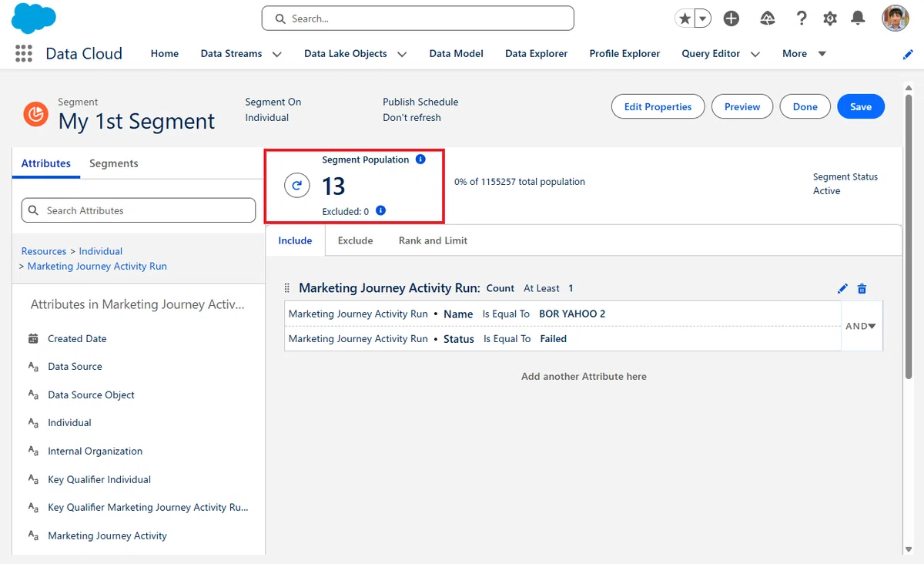
Task: Follow the Individual breadcrumb link
Action: coord(101,251)
